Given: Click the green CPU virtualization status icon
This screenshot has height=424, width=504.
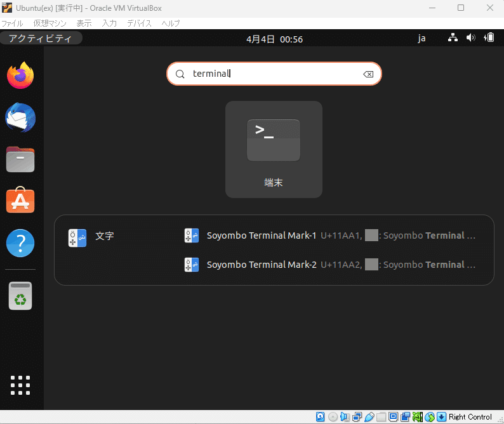Looking at the screenshot, I should coord(418,417).
